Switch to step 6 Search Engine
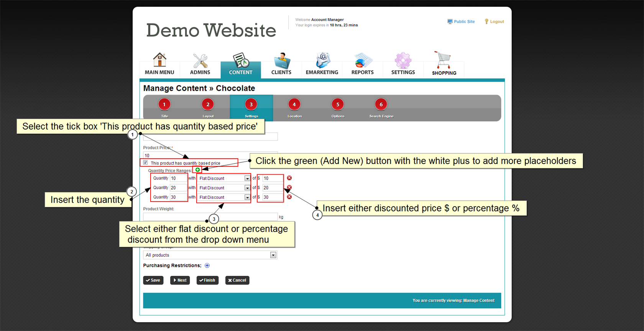Screen dimensions: 644x331 point(381,105)
